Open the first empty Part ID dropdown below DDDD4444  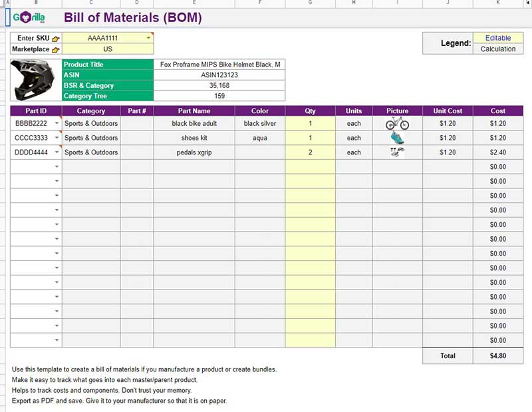tap(57, 166)
